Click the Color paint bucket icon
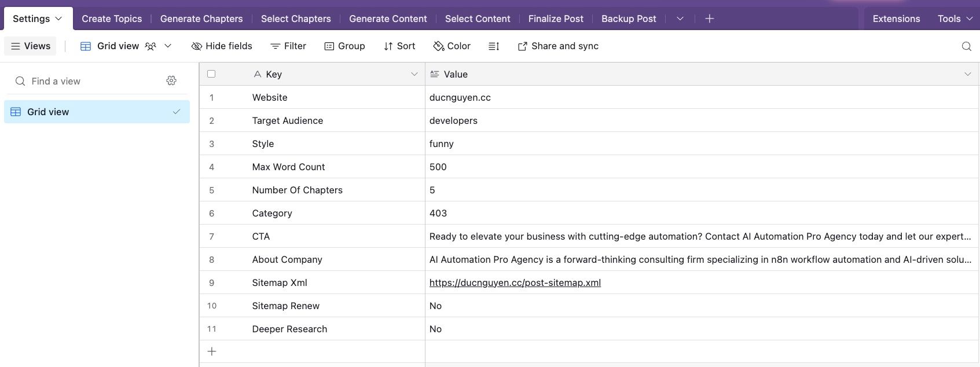This screenshot has height=367, width=980. 439,46
